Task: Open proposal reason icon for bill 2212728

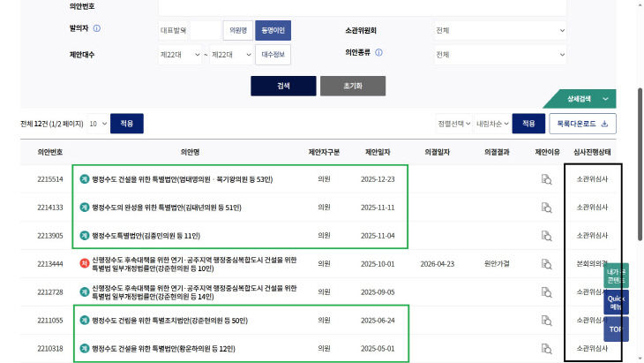Action: (x=546, y=292)
